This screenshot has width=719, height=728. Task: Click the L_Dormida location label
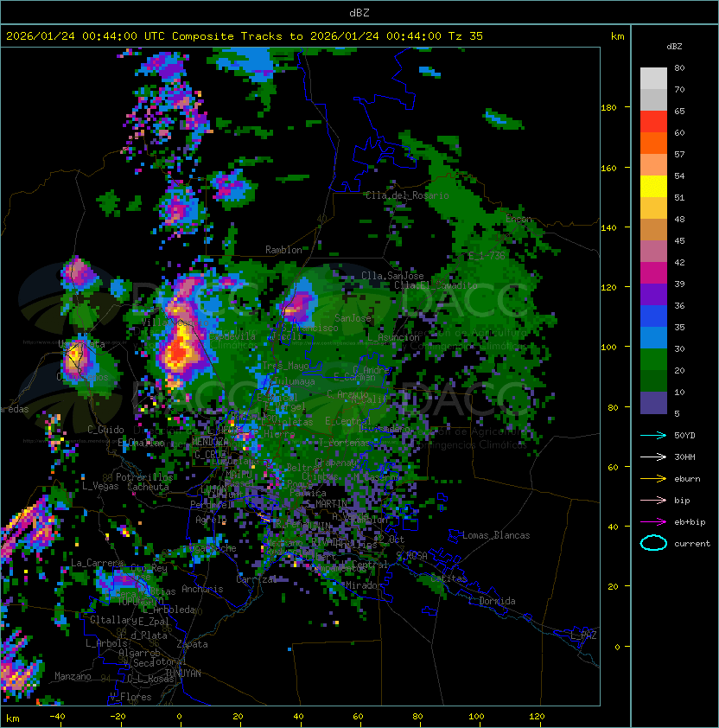(491, 601)
